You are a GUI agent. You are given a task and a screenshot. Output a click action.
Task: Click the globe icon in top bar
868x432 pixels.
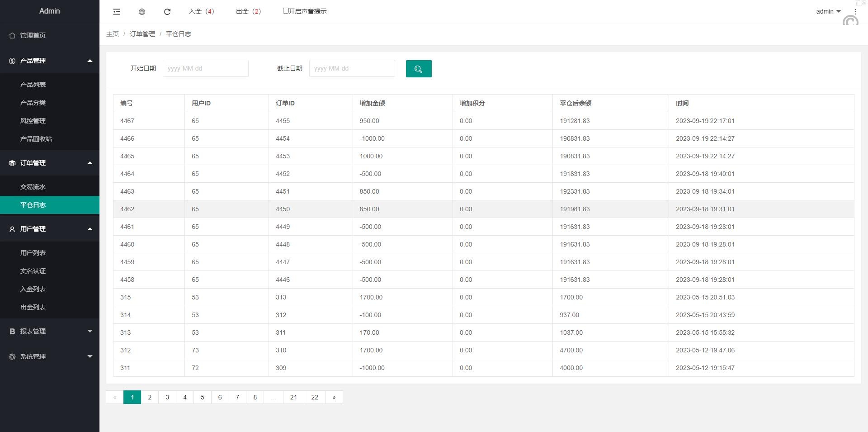pyautogui.click(x=142, y=12)
